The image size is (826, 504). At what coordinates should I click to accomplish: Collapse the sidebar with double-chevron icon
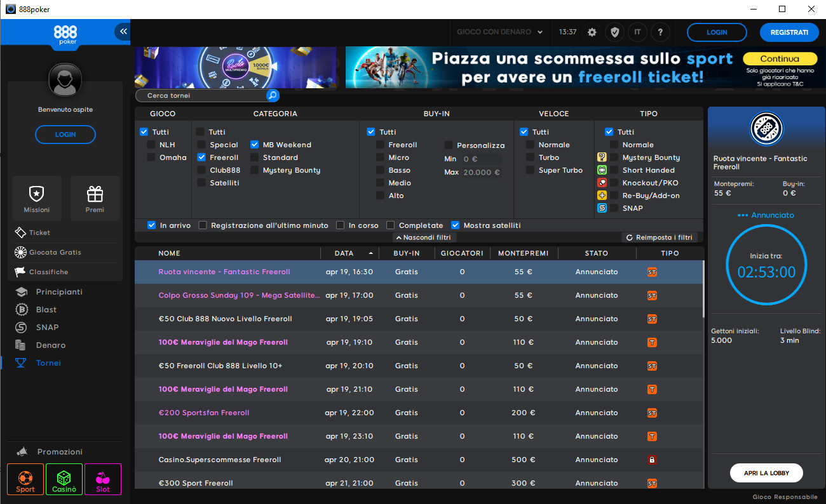(x=123, y=31)
